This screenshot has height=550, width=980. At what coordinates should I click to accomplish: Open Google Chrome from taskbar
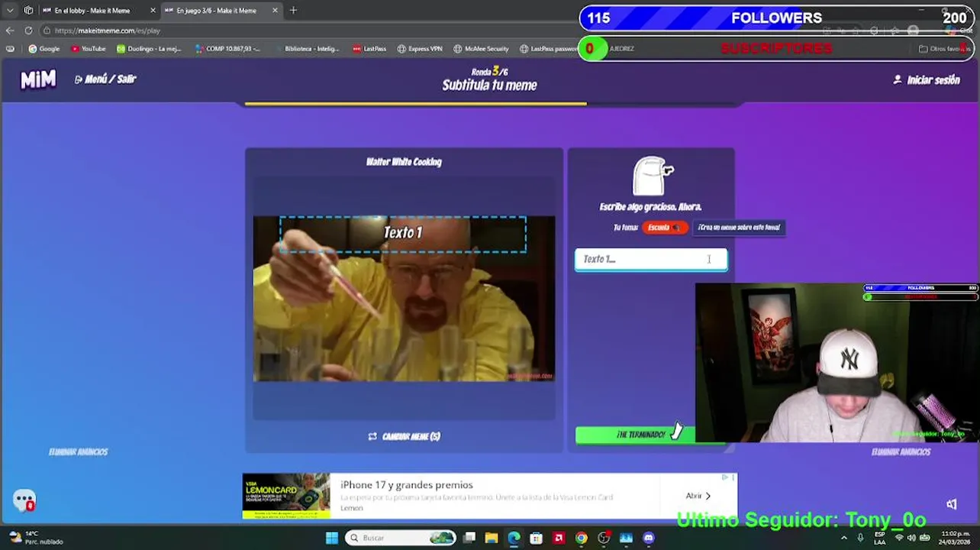582,538
